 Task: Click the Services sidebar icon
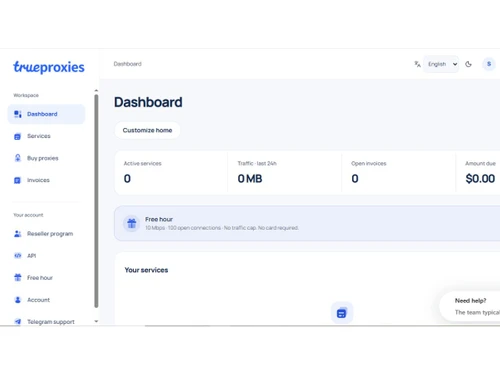18,136
